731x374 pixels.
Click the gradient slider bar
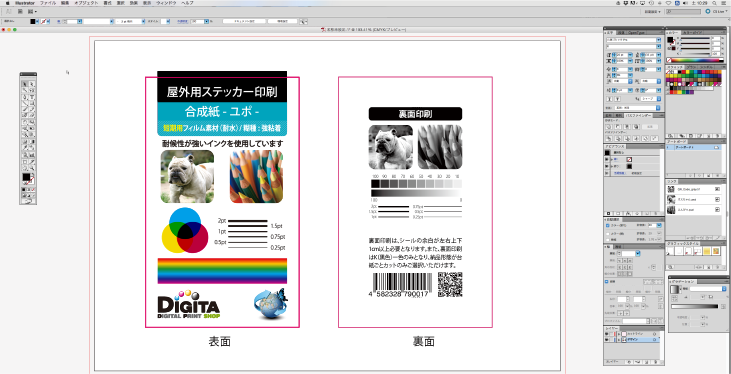(x=695, y=306)
